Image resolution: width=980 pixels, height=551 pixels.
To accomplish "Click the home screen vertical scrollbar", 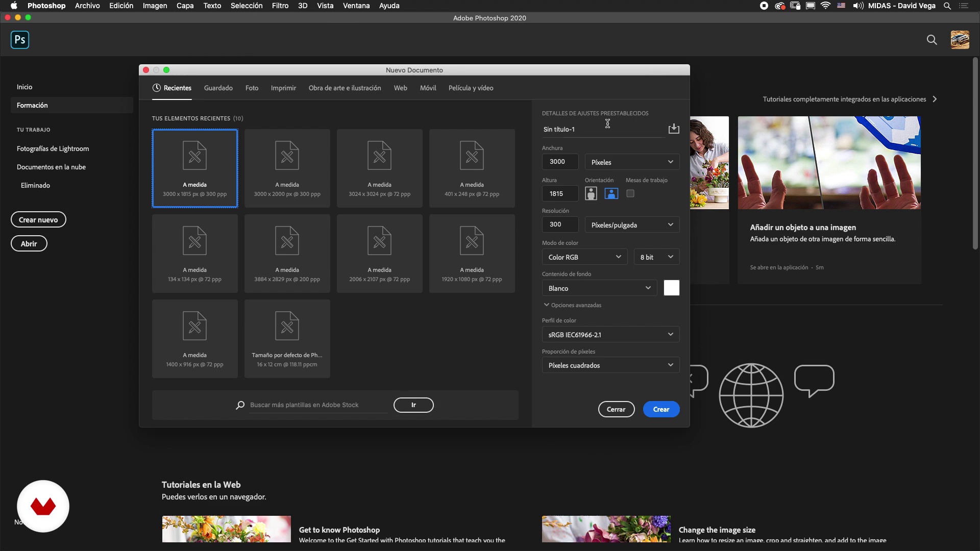I will tap(974, 153).
